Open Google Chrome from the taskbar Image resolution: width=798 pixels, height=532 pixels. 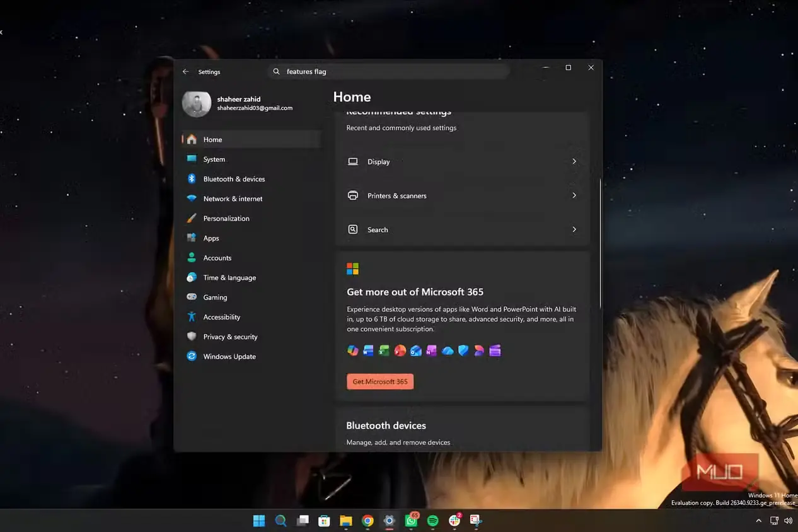tap(367, 521)
